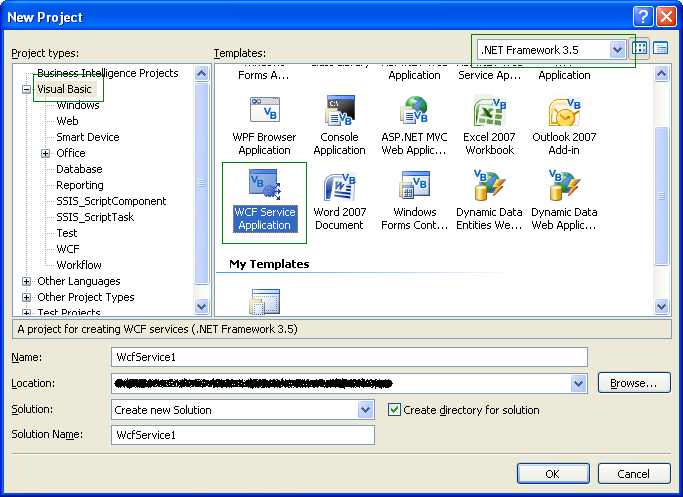
Task: Open the .NET Framework version dropdown
Action: [617, 50]
